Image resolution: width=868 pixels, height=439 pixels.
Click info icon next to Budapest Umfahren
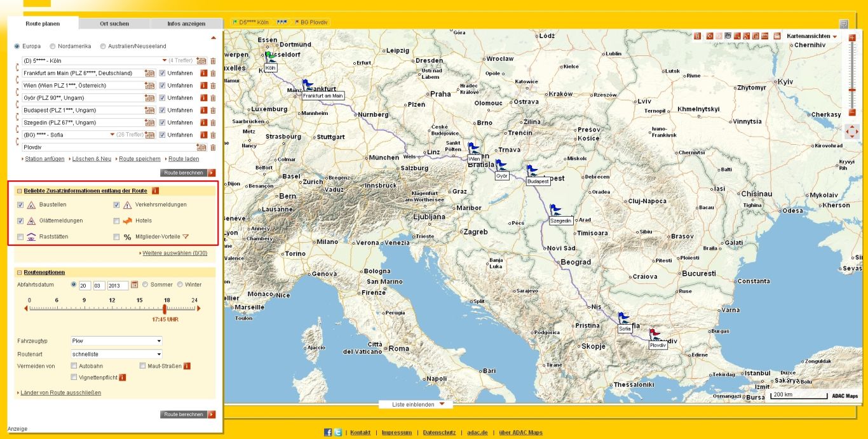click(204, 111)
